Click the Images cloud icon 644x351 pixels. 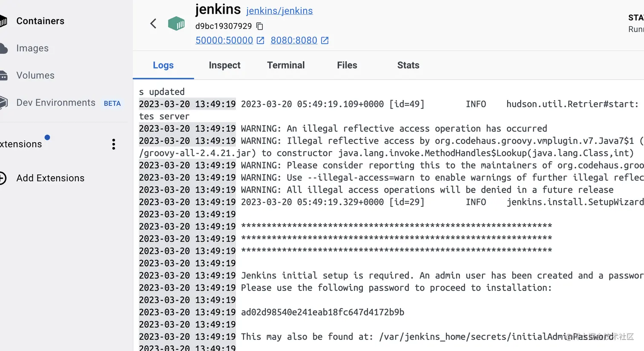point(3,48)
